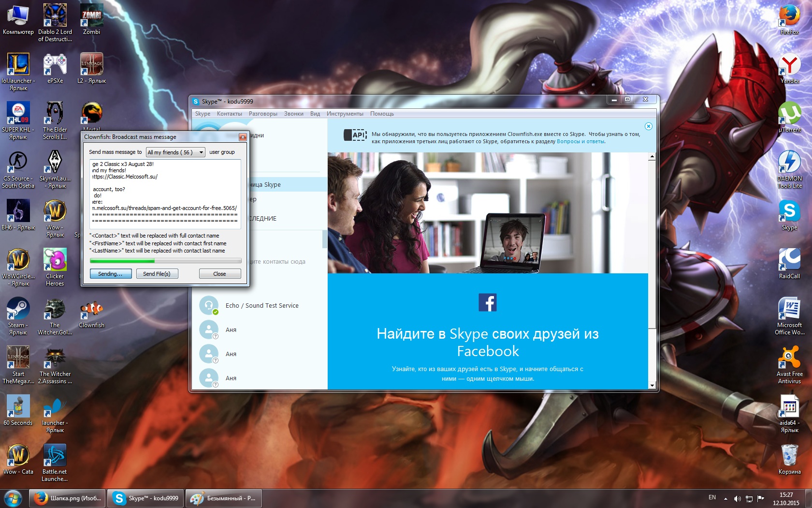Click the Skype panel scroll up arrow
The height and width of the screenshot is (508, 812).
point(652,156)
